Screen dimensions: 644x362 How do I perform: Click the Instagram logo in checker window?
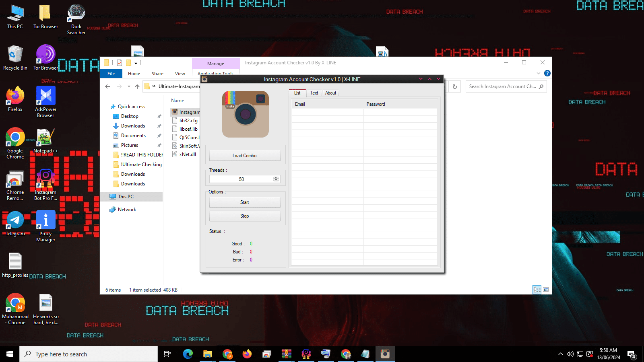click(246, 114)
